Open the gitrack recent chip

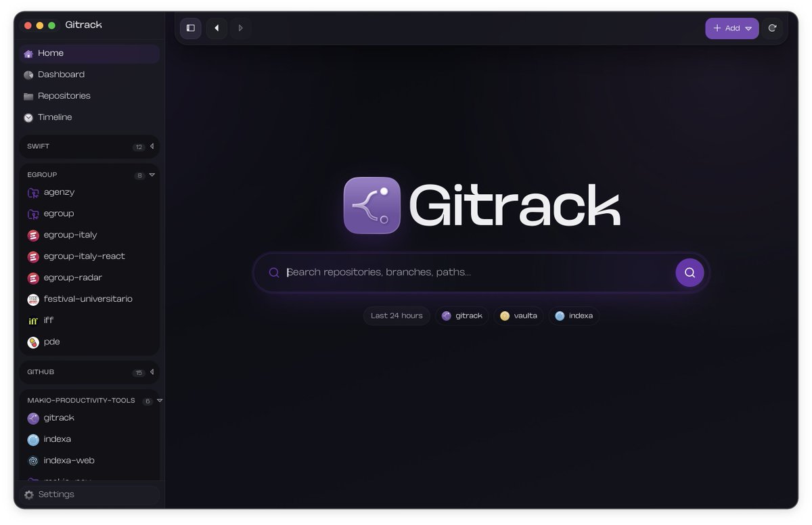[461, 316]
